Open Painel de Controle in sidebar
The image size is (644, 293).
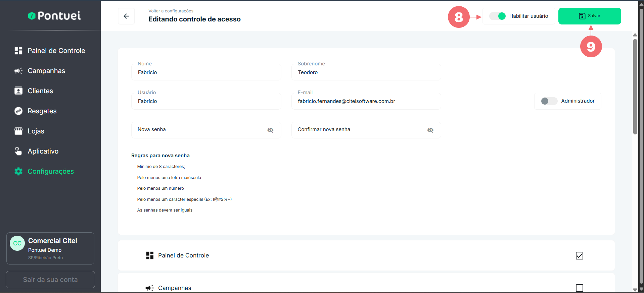(56, 51)
